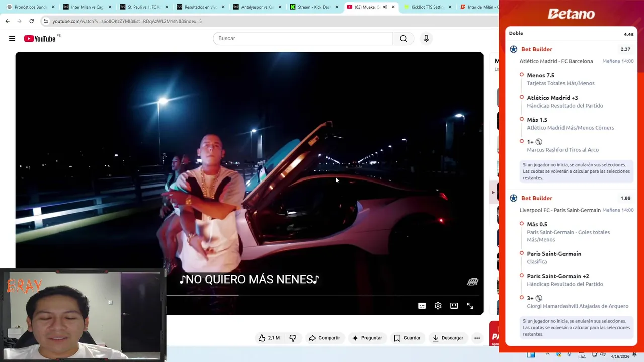The image size is (644, 362).
Task: Click the Marcus Rashford 1+ selection marker
Action: [522, 141]
